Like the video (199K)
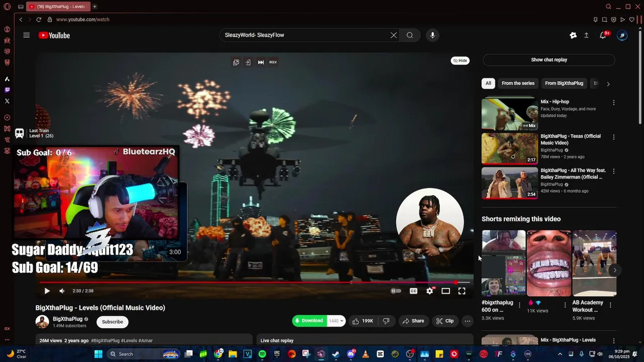This screenshot has width=644, height=362. click(x=363, y=321)
